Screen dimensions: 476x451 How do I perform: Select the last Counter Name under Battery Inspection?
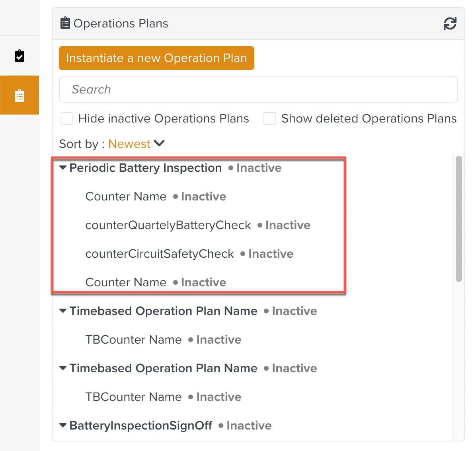pyautogui.click(x=126, y=282)
